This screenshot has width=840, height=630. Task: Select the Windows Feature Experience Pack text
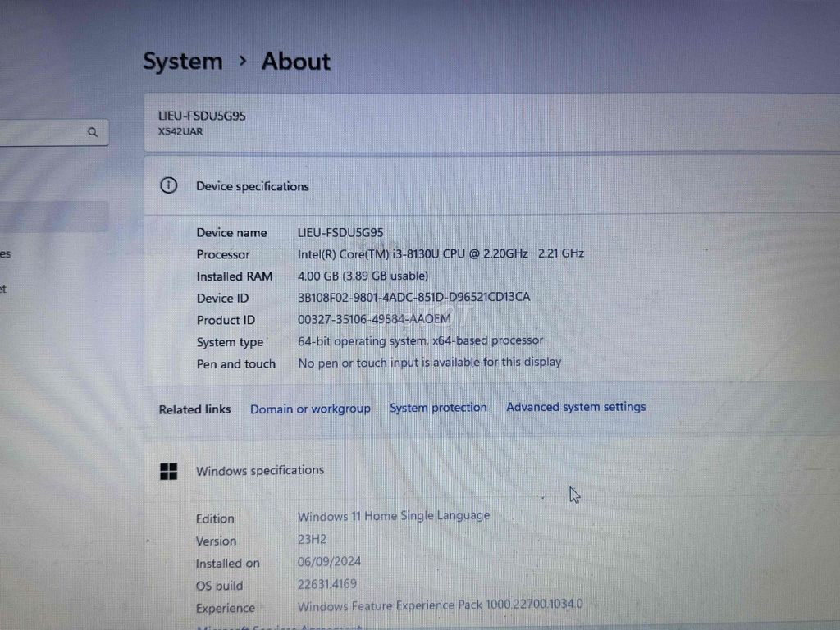click(x=441, y=606)
